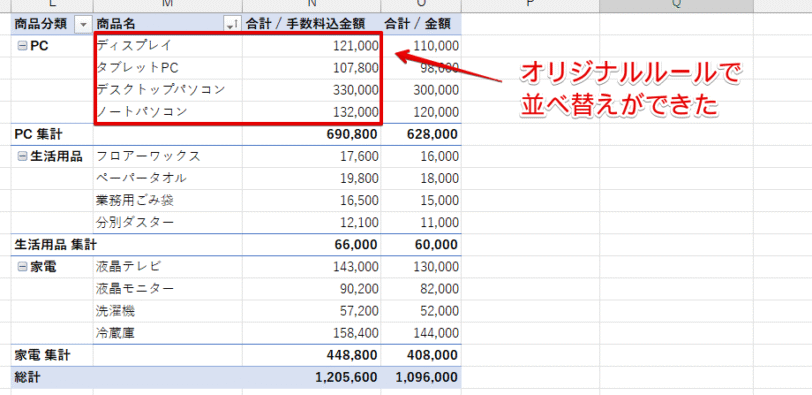Click the value 57,200
The width and height of the screenshot is (812, 395).
coord(359,311)
